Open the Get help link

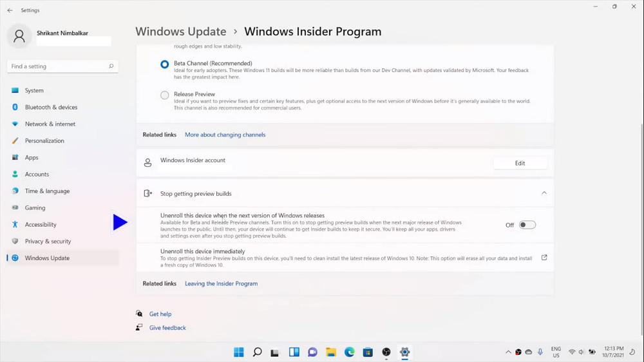(160, 314)
